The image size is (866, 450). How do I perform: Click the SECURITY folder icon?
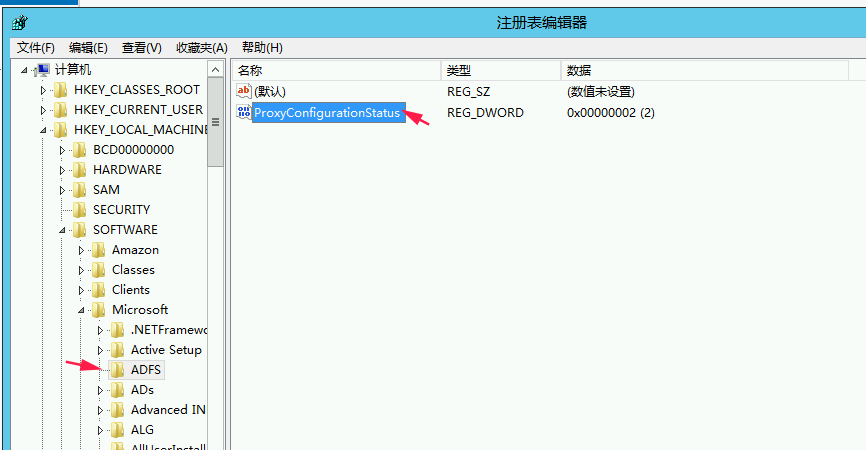tap(80, 210)
